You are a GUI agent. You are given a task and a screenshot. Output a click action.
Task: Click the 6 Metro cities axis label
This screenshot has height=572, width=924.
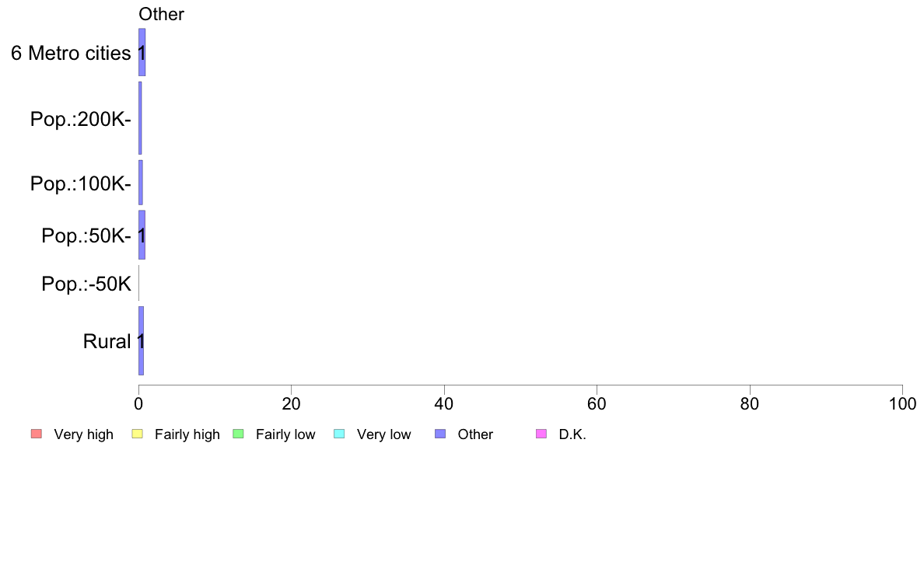click(x=71, y=53)
